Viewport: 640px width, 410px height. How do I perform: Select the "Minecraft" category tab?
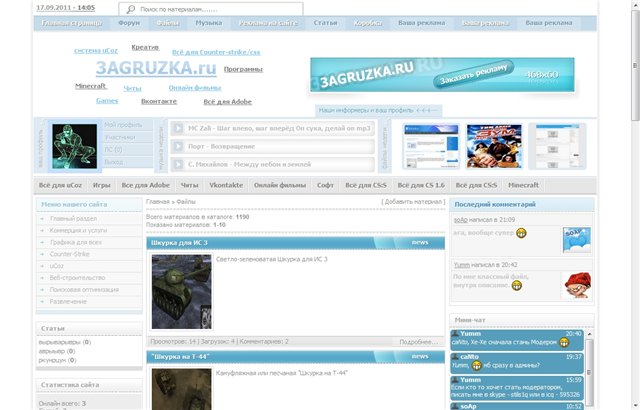click(523, 185)
